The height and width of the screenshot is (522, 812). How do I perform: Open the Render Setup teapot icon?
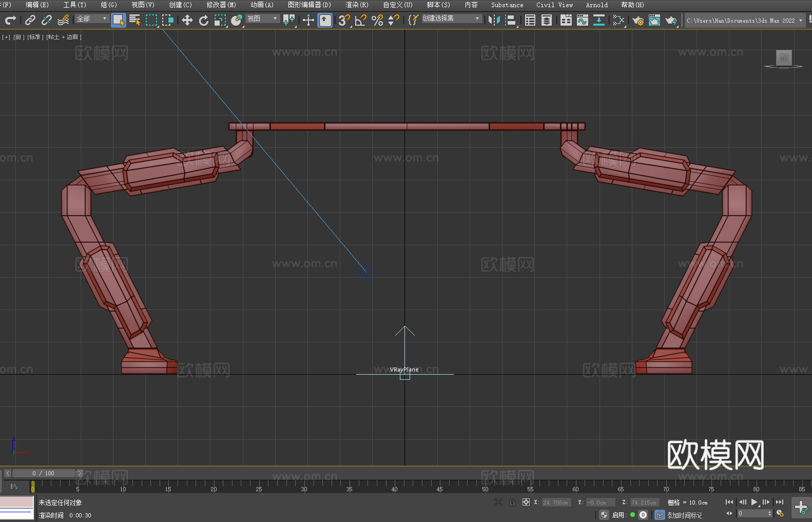tap(638, 20)
